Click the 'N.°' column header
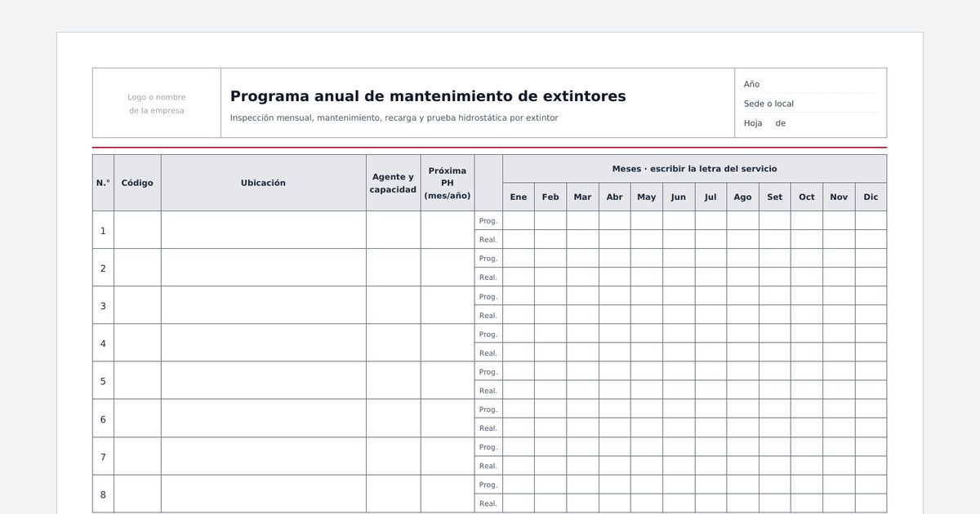 pyautogui.click(x=103, y=183)
